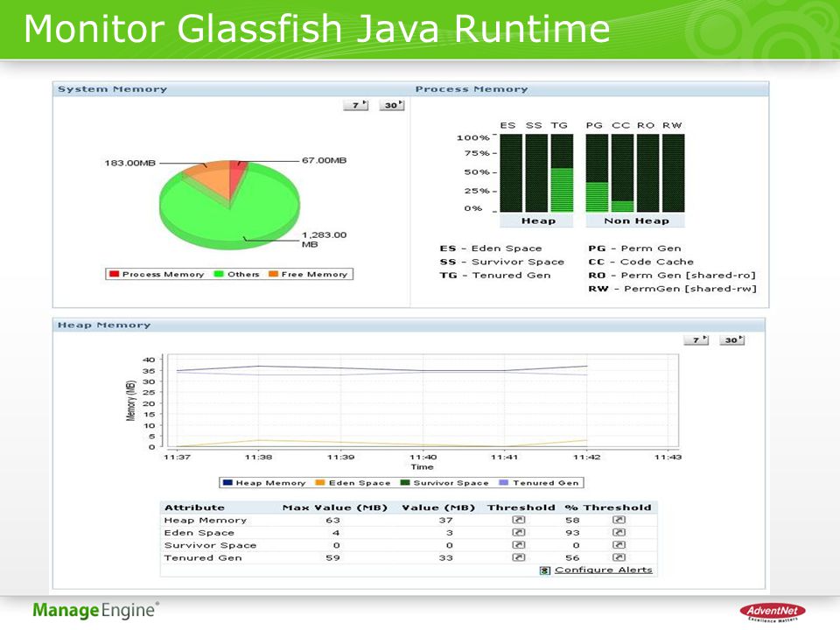The image size is (840, 630).
Task: Click the Heap Memory panel header
Action: [104, 325]
